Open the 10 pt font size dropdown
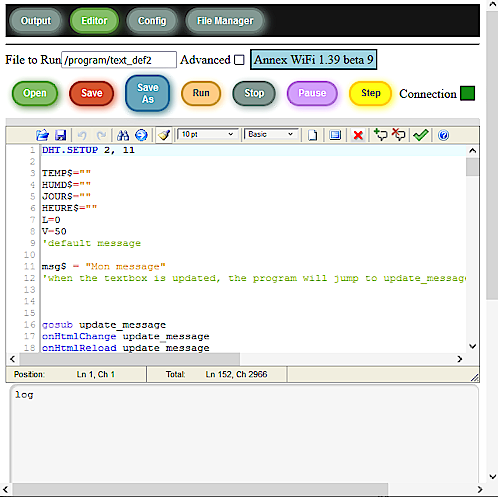The width and height of the screenshot is (498, 497). tap(207, 134)
